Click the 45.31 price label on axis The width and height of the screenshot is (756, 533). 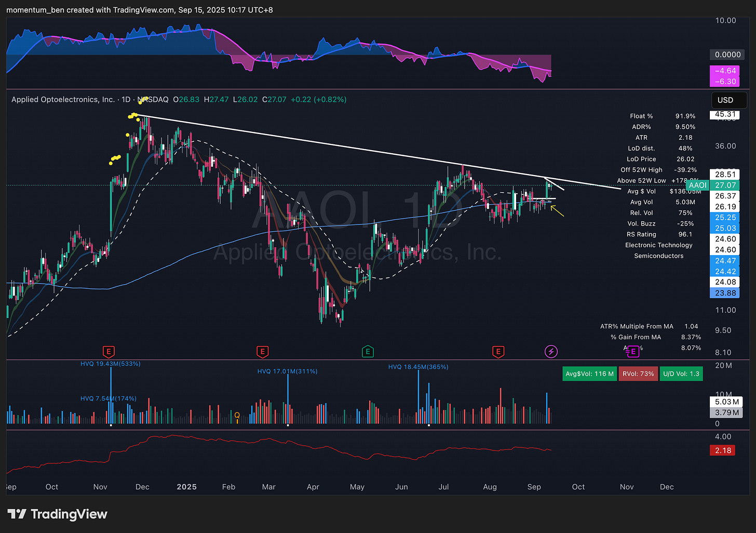(725, 114)
